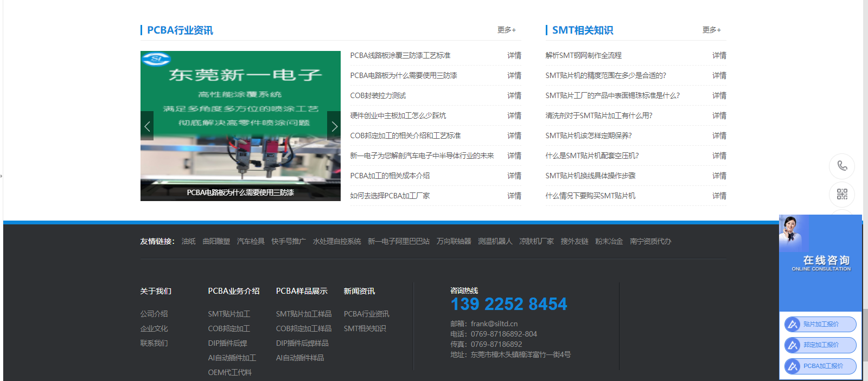Go to 联系我们 in footer
The width and height of the screenshot is (868, 381).
154,343
